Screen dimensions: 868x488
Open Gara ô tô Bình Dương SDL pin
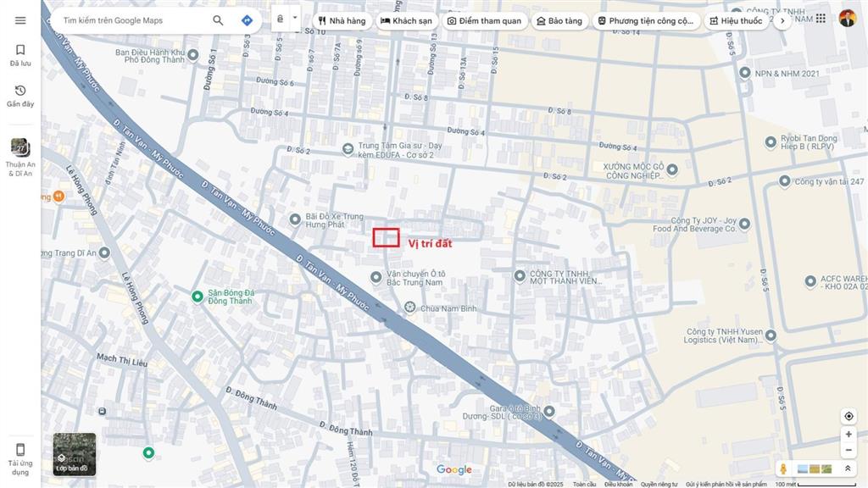coord(549,411)
